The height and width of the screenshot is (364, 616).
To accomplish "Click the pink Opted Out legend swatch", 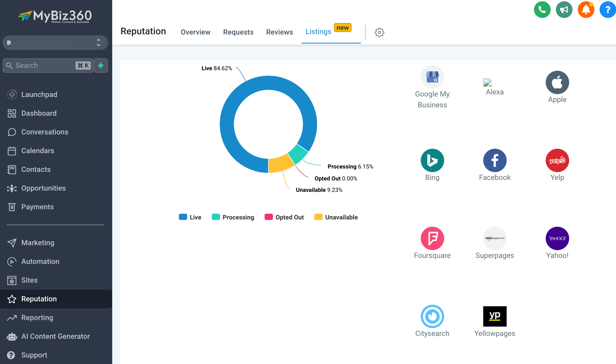I will pos(268,217).
